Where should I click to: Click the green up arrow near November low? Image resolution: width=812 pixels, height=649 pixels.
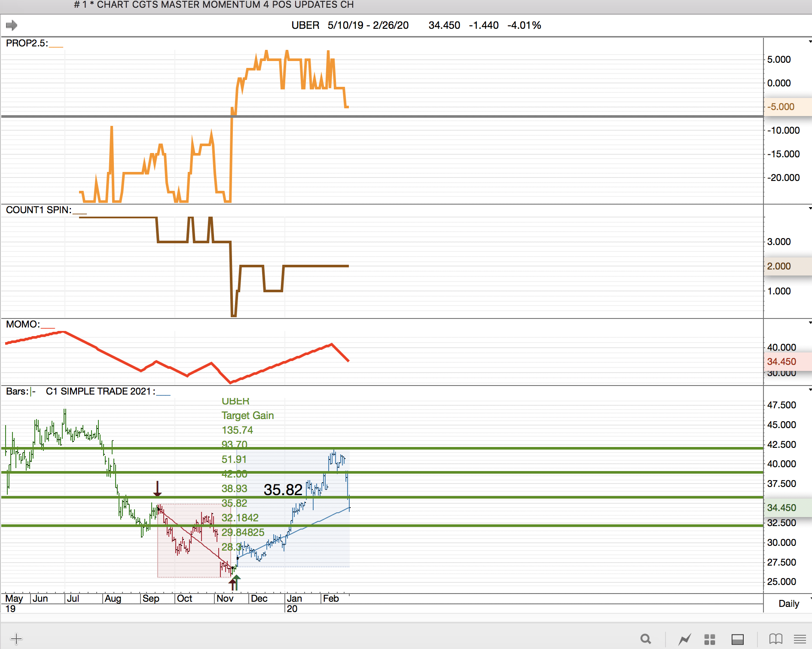coord(236,583)
